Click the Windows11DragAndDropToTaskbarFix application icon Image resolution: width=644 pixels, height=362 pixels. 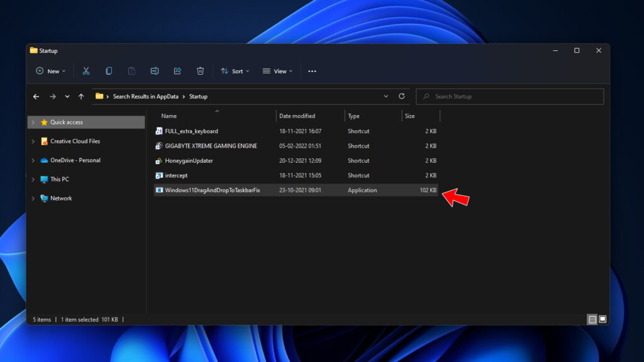159,190
